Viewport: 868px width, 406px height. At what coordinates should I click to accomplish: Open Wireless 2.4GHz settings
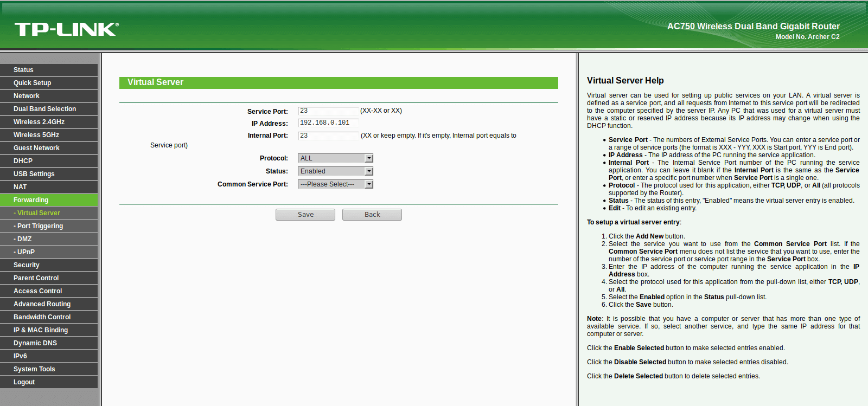(49, 122)
